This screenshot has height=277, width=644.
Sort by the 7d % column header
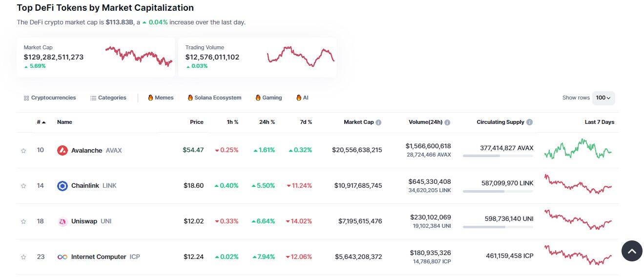point(306,122)
